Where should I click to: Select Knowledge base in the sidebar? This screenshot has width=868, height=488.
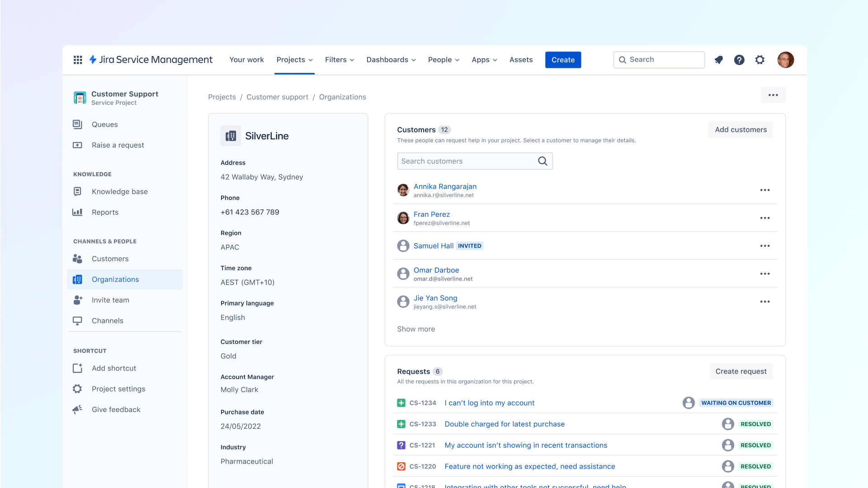(x=119, y=192)
